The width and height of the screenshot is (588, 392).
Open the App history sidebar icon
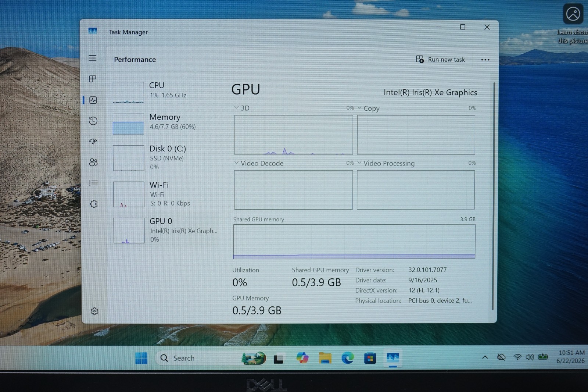(x=93, y=121)
